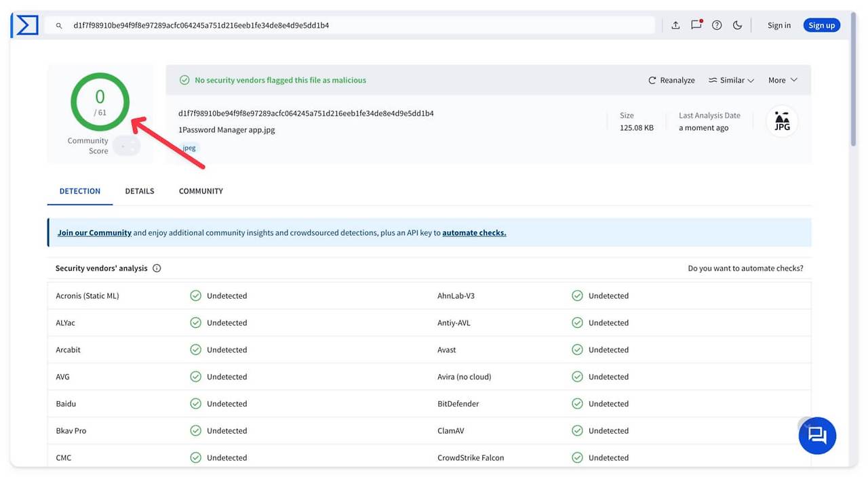
Task: Click the Antiy-AVL vendor name
Action: point(454,323)
